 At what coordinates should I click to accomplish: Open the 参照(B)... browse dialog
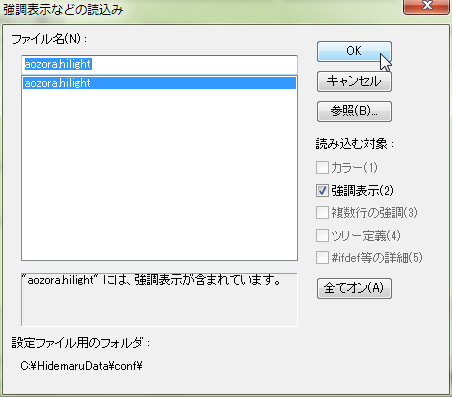point(354,111)
